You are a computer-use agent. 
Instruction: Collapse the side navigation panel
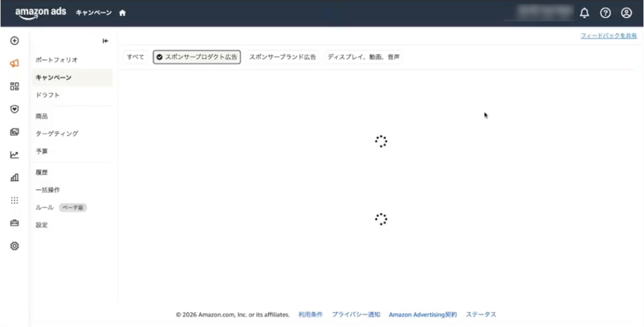pyautogui.click(x=105, y=41)
